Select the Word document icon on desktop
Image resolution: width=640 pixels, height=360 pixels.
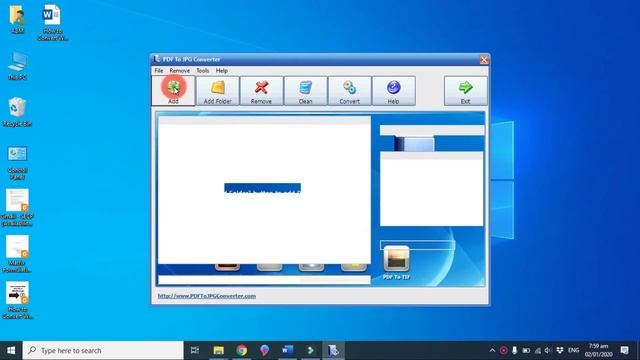coord(52,23)
